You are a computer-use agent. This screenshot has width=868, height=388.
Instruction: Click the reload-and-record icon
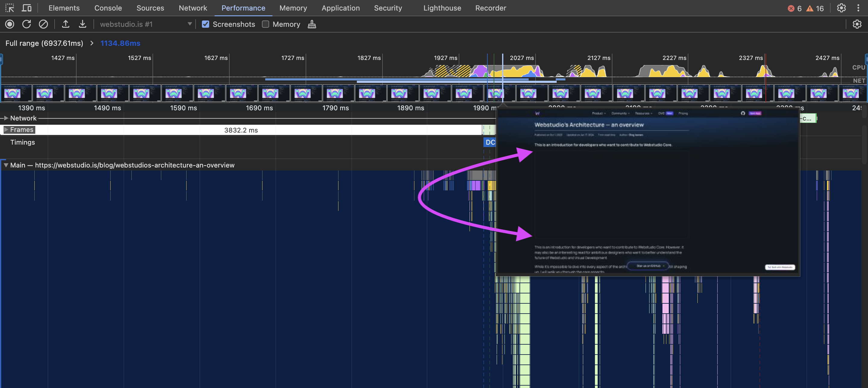(x=26, y=24)
